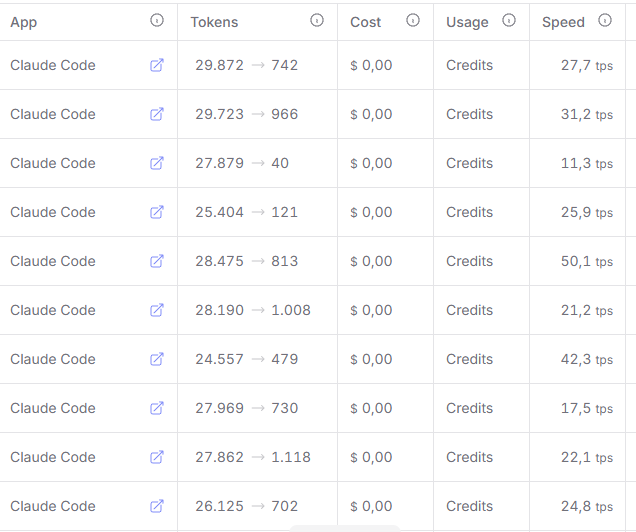Open external link in the 24.557 tokens row
The height and width of the screenshot is (532, 636).
157,359
